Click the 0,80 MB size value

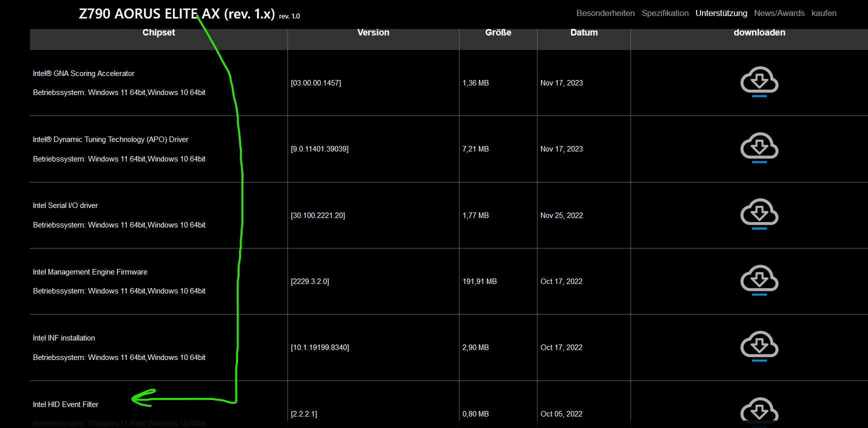click(x=475, y=414)
